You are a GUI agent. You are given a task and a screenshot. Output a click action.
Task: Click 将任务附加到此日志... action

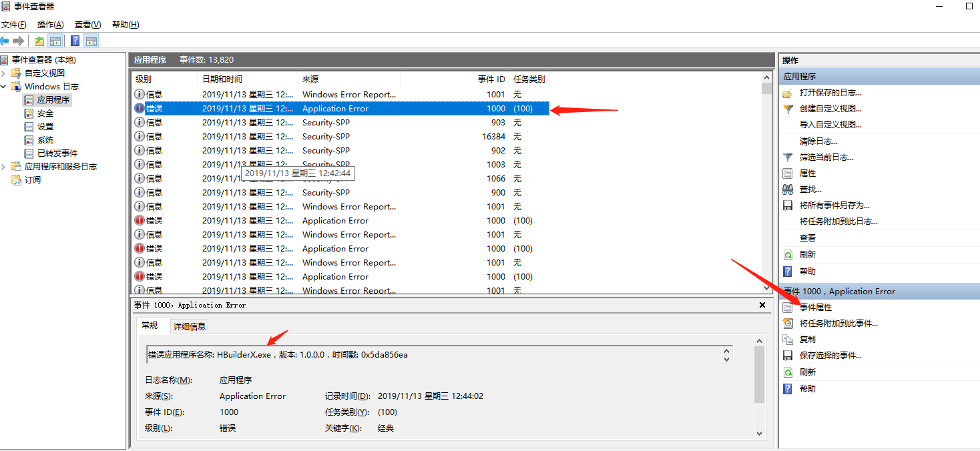pyautogui.click(x=838, y=221)
